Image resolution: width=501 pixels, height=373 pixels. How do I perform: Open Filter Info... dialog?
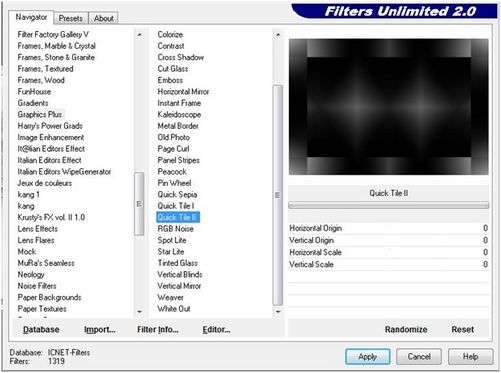click(x=158, y=329)
